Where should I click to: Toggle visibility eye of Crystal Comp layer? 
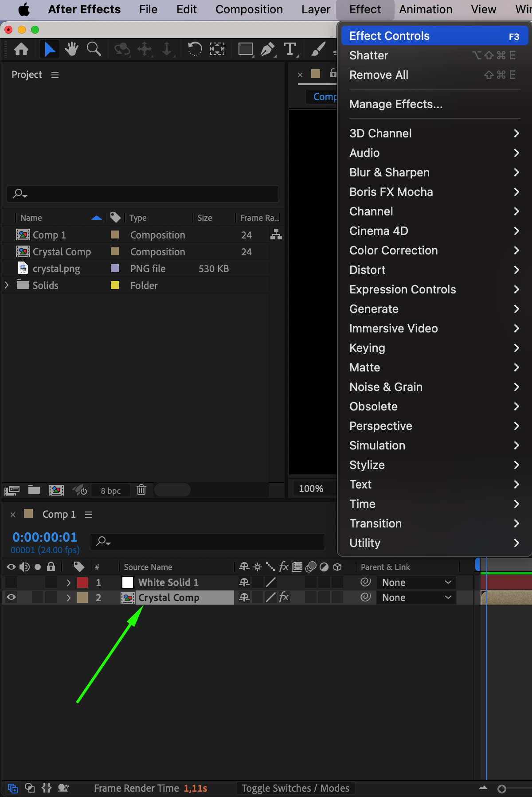coord(12,597)
